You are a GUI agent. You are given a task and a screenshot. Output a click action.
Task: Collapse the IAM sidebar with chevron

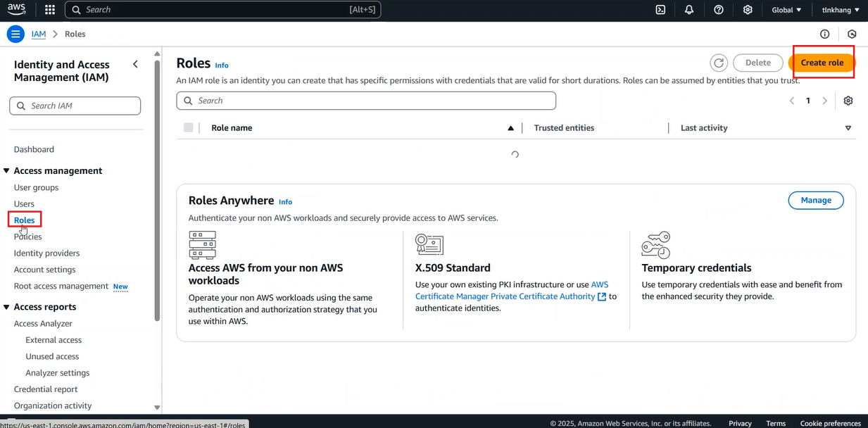tap(136, 64)
